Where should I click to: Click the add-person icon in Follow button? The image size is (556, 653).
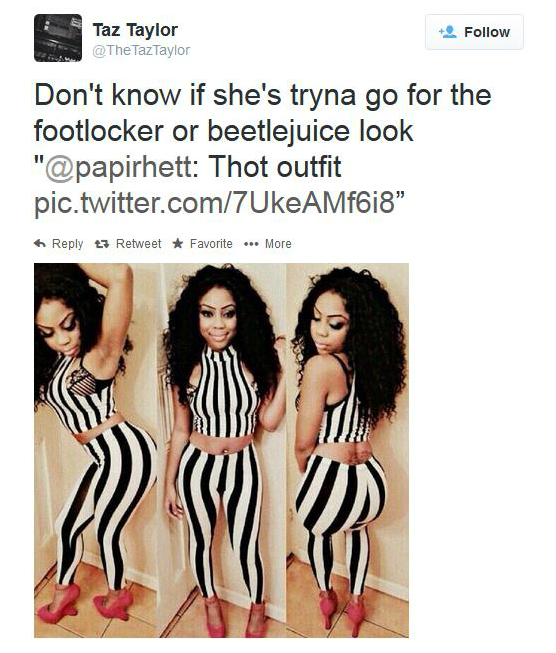click(448, 32)
